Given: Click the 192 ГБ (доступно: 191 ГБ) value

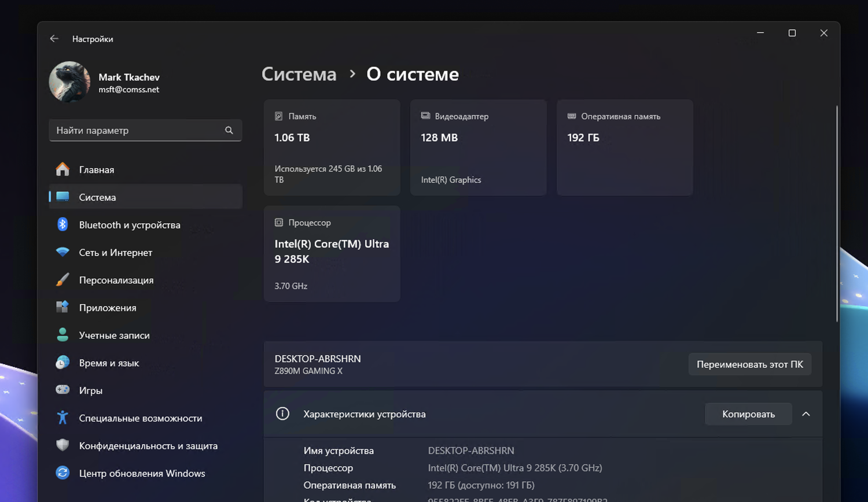Looking at the screenshot, I should point(481,485).
